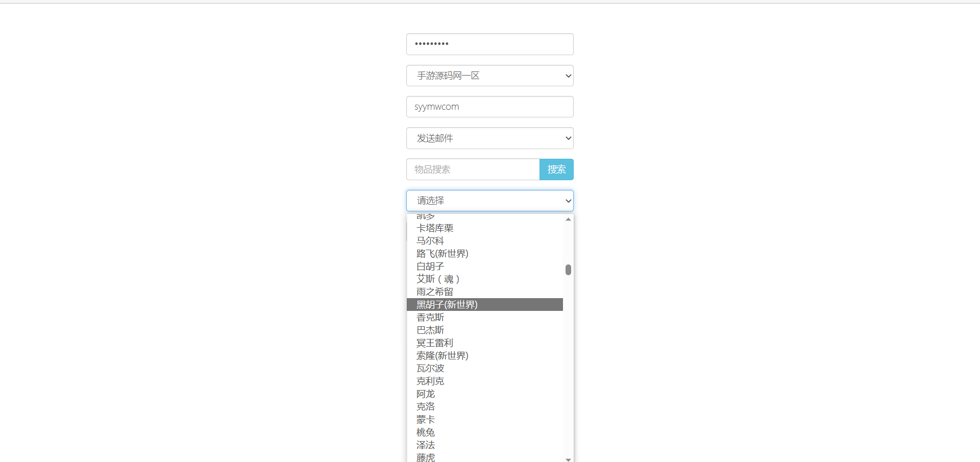Click the list scroll up arrow
The height and width of the screenshot is (462, 980).
[x=568, y=219]
